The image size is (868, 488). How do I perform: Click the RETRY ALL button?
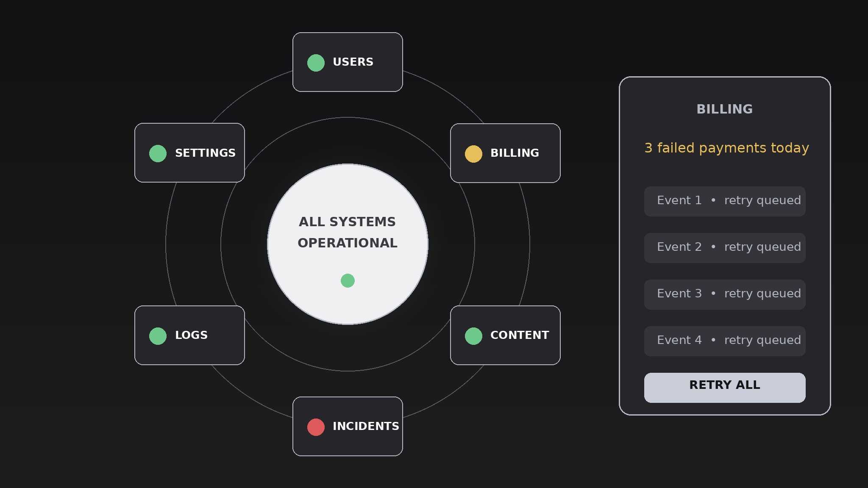click(x=725, y=388)
